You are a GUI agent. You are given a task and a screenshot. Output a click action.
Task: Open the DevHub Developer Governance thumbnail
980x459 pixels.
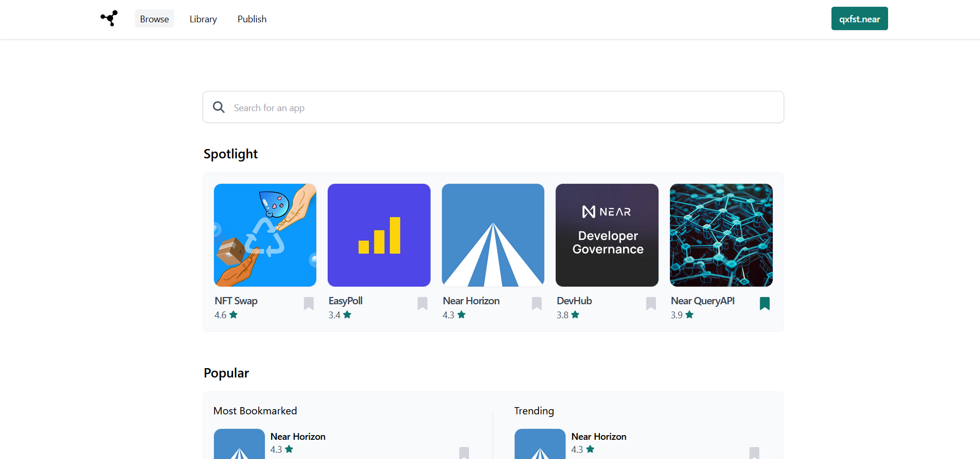[607, 235]
